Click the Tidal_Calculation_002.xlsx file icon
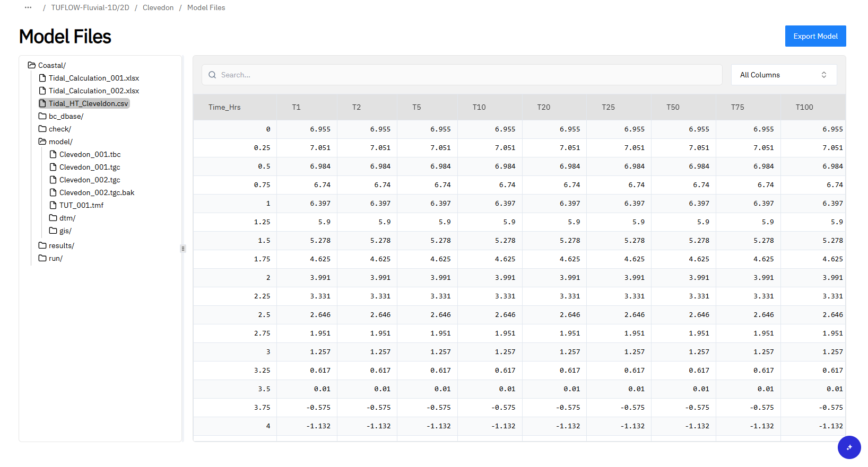Viewport: 868px width, 467px height. (42, 91)
